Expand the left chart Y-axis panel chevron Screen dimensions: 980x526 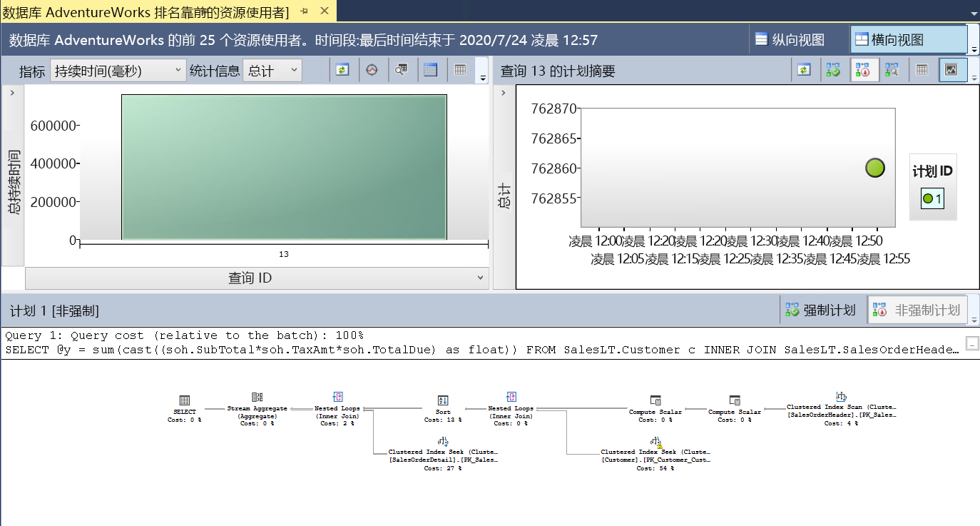[x=12, y=93]
